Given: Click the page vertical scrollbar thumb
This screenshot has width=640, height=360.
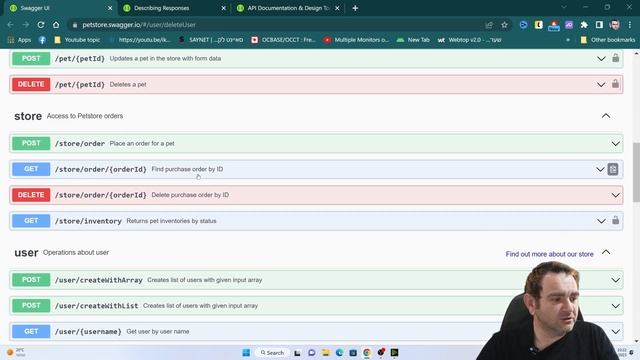Looking at the screenshot, I should point(636,171).
